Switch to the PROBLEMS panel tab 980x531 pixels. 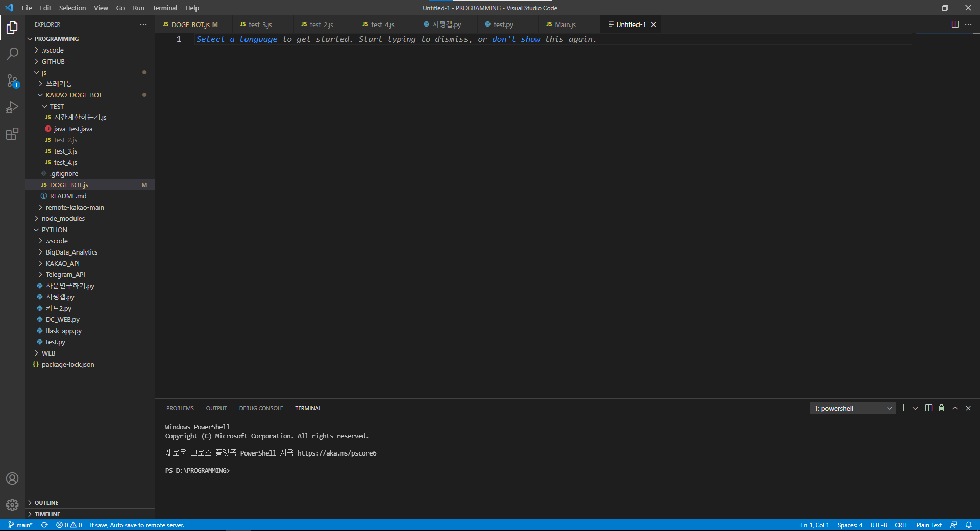(180, 408)
